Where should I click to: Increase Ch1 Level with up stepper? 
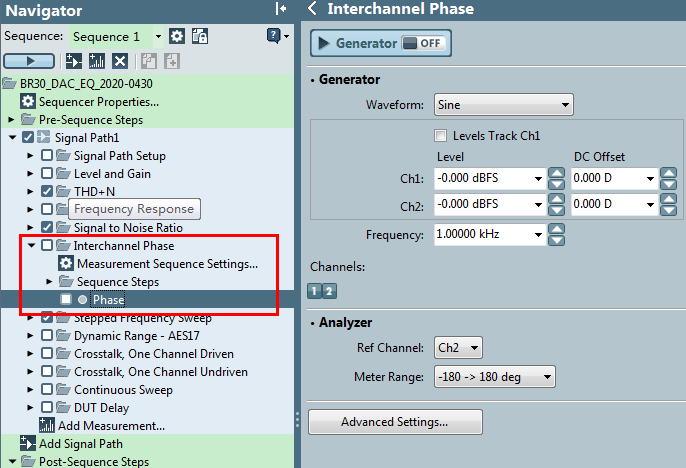point(556,173)
